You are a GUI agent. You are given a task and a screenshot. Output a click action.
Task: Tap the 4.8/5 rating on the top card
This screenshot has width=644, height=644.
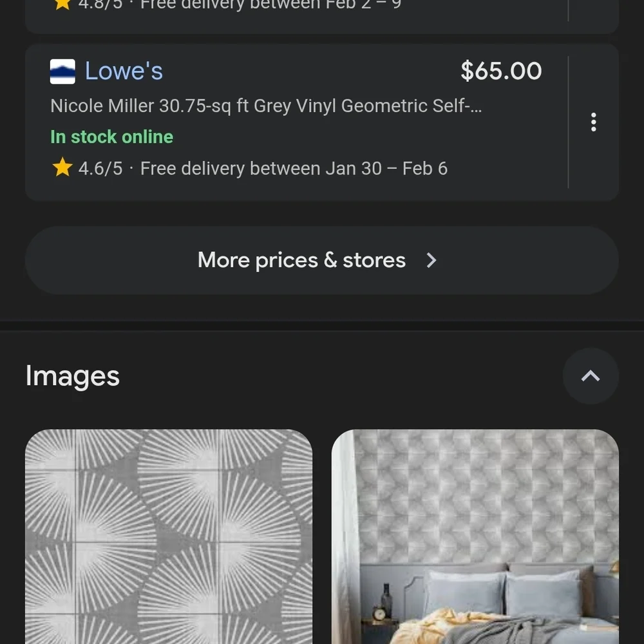tap(100, 5)
